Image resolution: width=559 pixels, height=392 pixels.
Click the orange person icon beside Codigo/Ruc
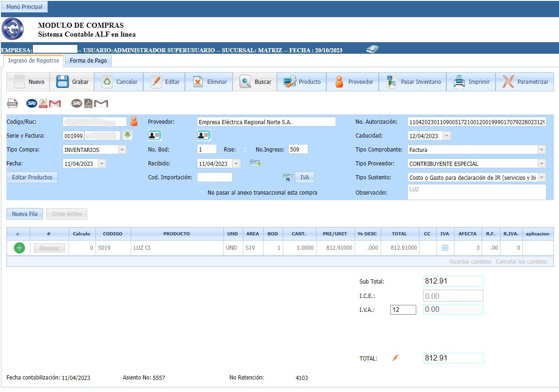(134, 122)
